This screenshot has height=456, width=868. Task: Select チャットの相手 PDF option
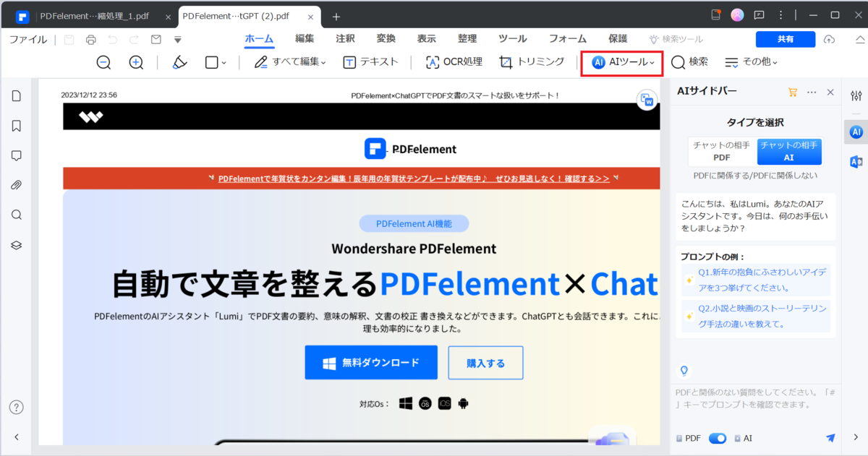coord(722,151)
